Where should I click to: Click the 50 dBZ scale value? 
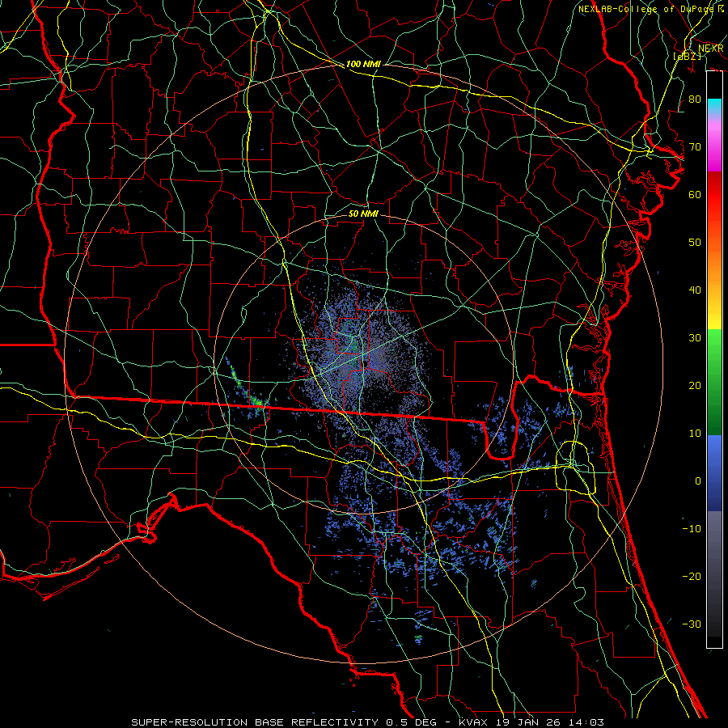(695, 243)
